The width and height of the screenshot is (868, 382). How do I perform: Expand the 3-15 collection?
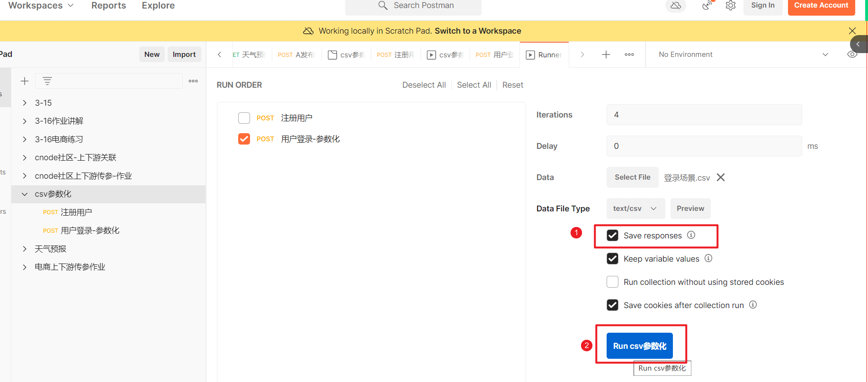(25, 103)
